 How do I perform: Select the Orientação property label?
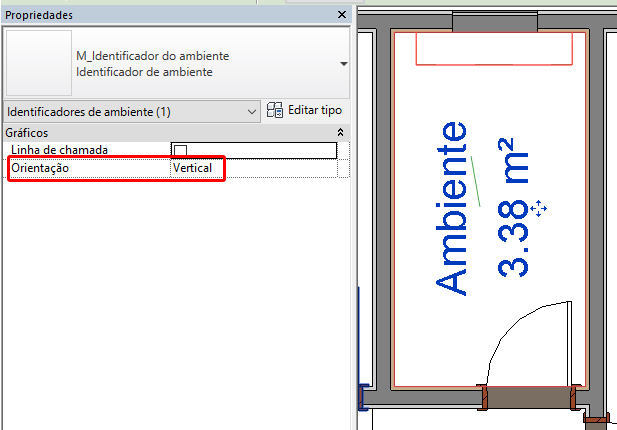coord(40,168)
